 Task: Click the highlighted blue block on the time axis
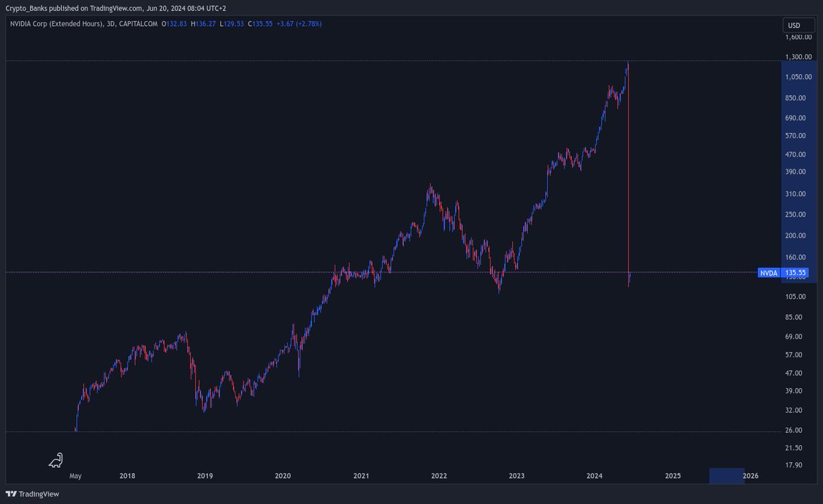(726, 476)
